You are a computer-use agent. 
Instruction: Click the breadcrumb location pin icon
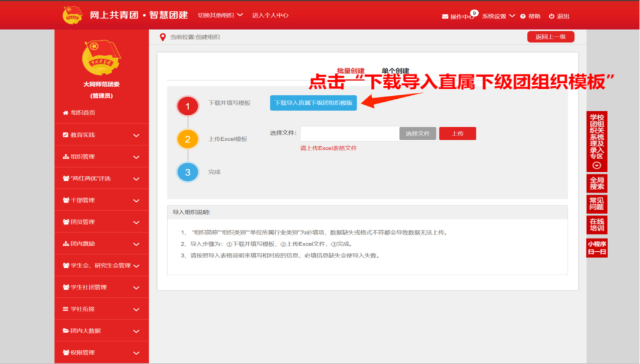pos(161,36)
